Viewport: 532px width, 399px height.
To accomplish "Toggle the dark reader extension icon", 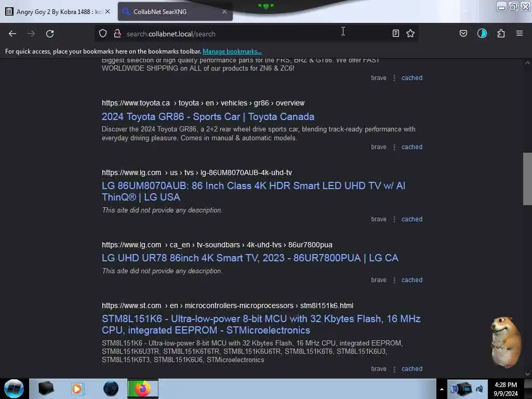I will coord(482,33).
